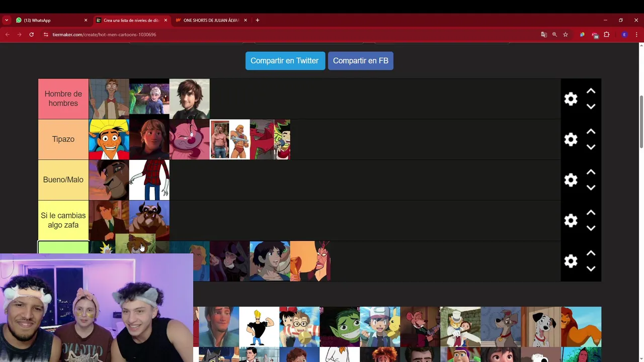Switch to the ONE SHORTS DE JULIAN ÁLVAREZ tab
This screenshot has height=362, width=644.
coord(210,20)
